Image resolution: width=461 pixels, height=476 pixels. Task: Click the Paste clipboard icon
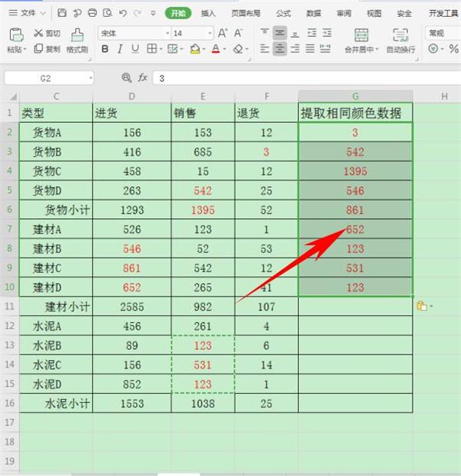16,35
